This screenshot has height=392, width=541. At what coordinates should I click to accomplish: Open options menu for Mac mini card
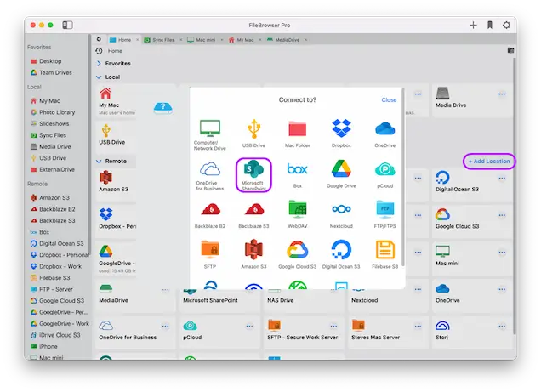pos(502,253)
